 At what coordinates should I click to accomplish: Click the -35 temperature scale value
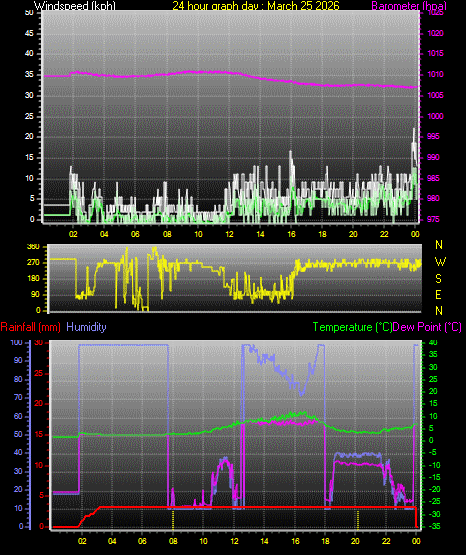click(434, 526)
